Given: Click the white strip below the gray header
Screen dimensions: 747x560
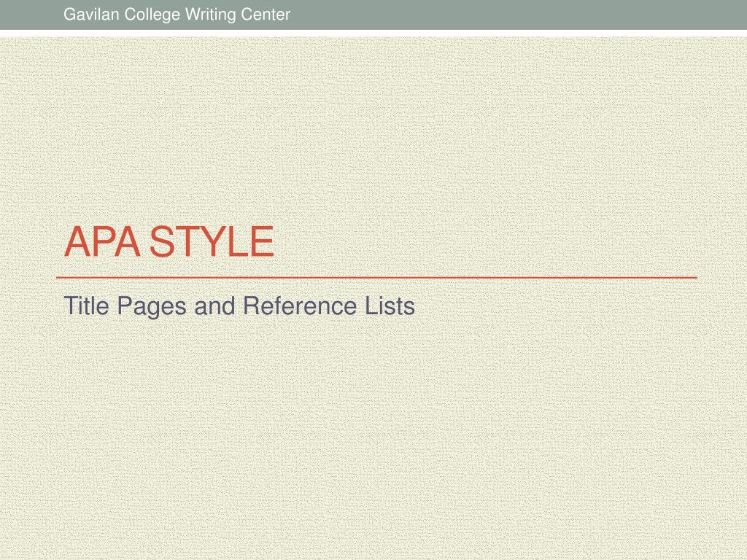Looking at the screenshot, I should (x=373, y=32).
